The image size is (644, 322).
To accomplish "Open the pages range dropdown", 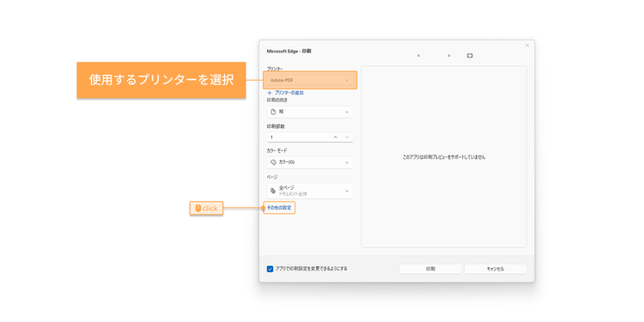I will coord(310,191).
